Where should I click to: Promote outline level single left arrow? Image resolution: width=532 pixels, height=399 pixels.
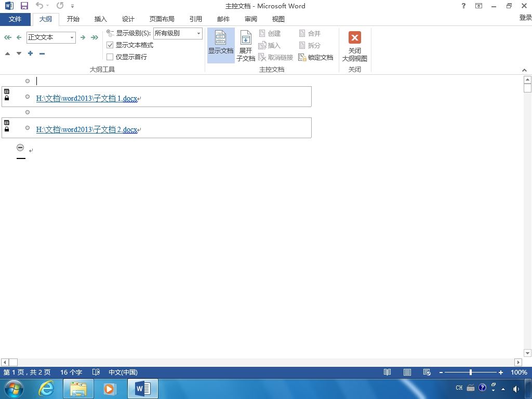[19, 37]
